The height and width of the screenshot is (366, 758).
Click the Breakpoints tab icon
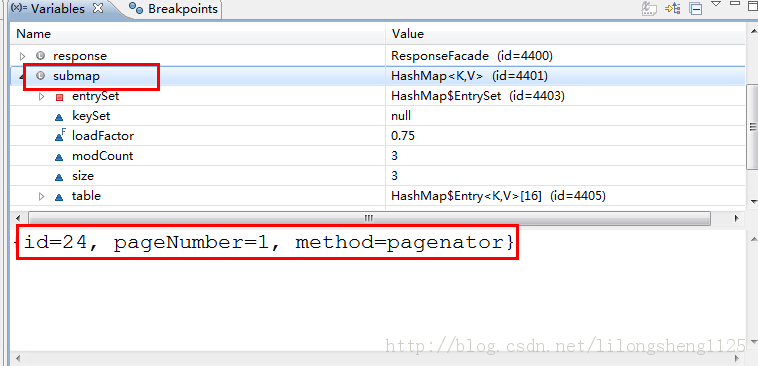click(x=137, y=9)
